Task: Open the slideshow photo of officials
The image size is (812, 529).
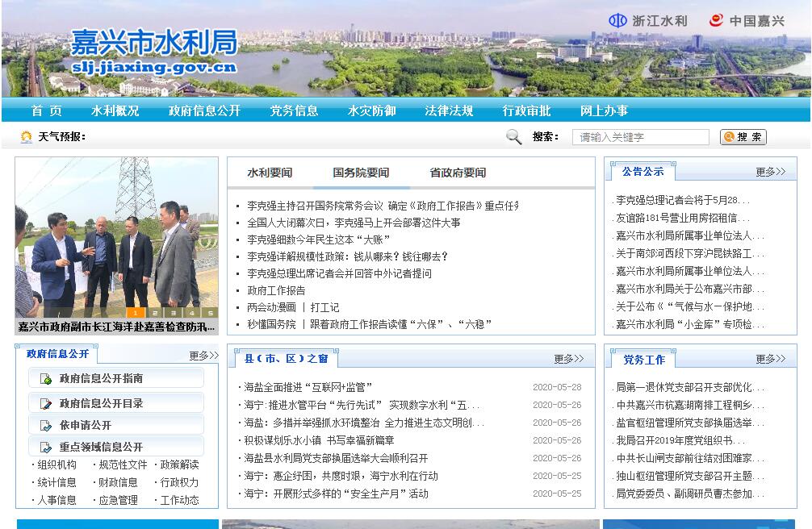Action: pyautogui.click(x=116, y=234)
